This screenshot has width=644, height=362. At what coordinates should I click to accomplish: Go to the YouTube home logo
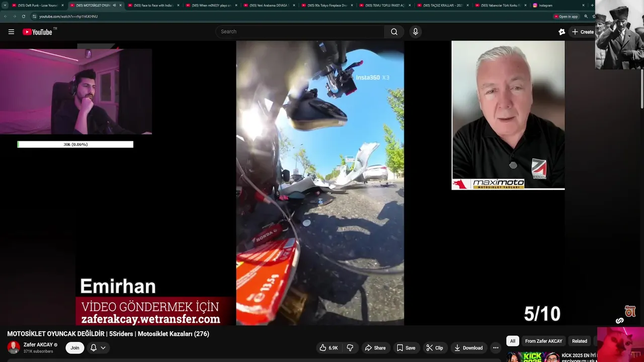(x=37, y=32)
